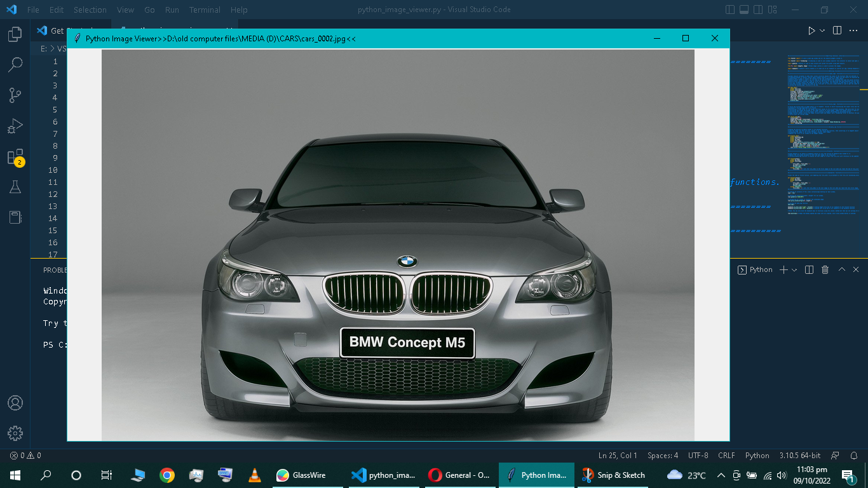Open the Explorer view in activity bar

[15, 34]
